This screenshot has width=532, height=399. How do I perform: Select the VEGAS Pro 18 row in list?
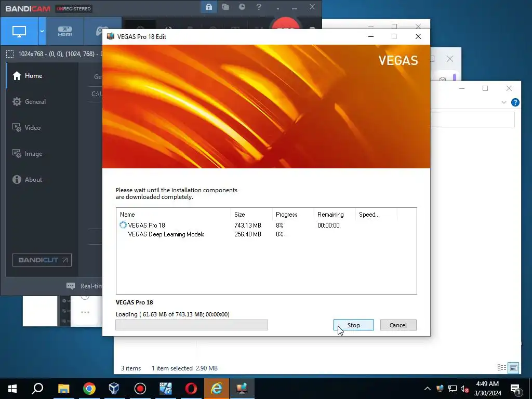point(266,225)
